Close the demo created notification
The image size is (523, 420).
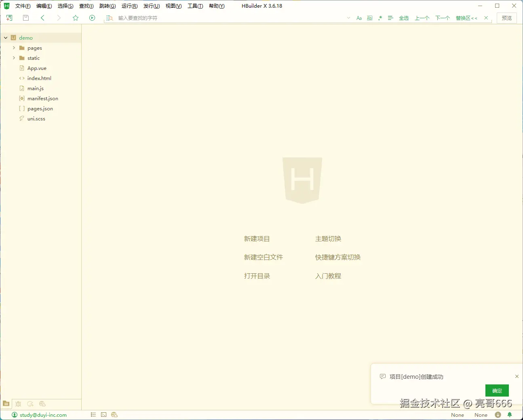[517, 376]
